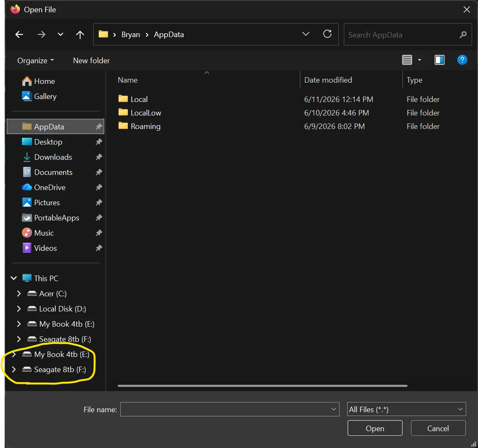Select the bottom Seagate 8tb (F:) entry
Screen dimensions: 478x448
coord(54,370)
